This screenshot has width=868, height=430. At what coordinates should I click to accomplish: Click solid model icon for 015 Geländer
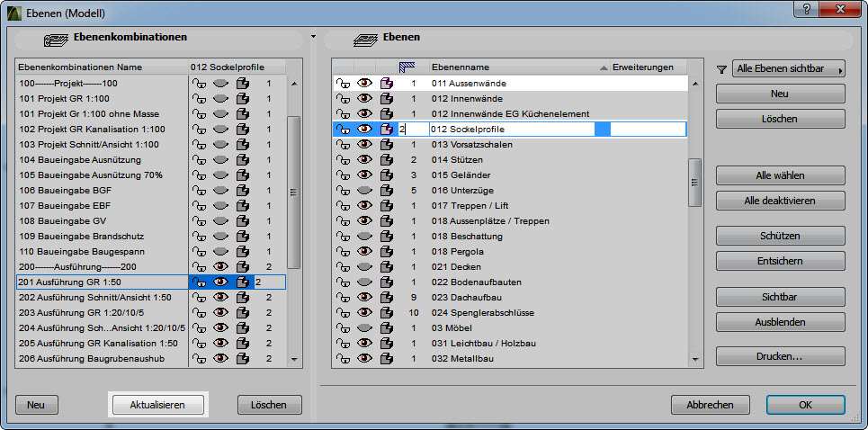click(387, 175)
